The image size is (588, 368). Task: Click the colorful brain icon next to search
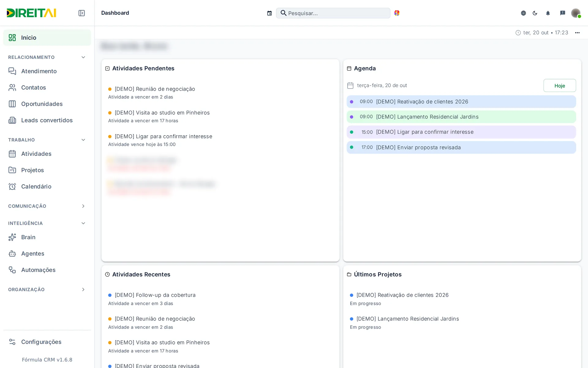[397, 13]
